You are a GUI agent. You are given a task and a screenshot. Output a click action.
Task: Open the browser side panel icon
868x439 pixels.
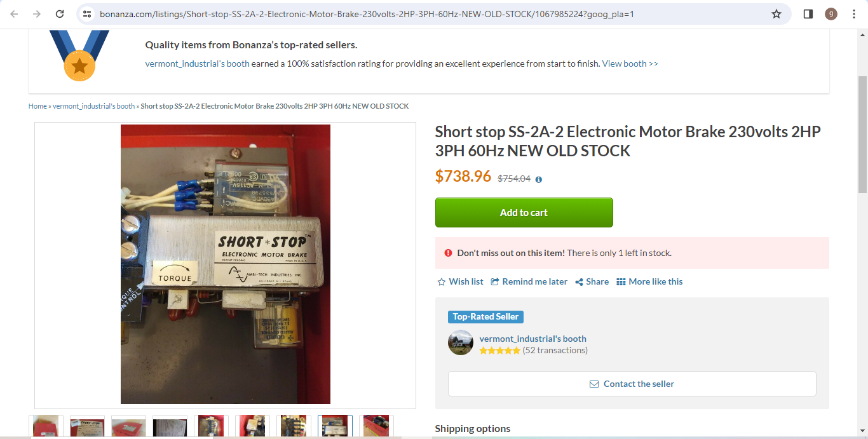tap(808, 14)
